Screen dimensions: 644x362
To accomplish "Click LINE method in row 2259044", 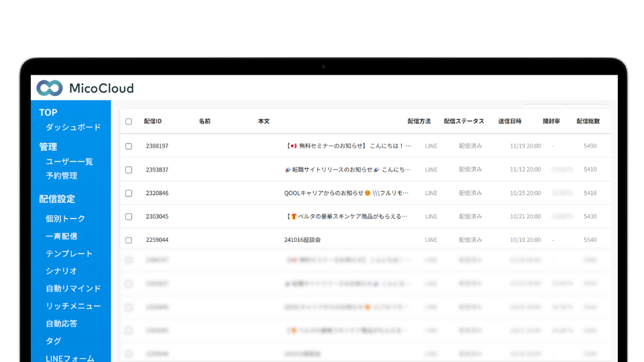I will pos(431,240).
